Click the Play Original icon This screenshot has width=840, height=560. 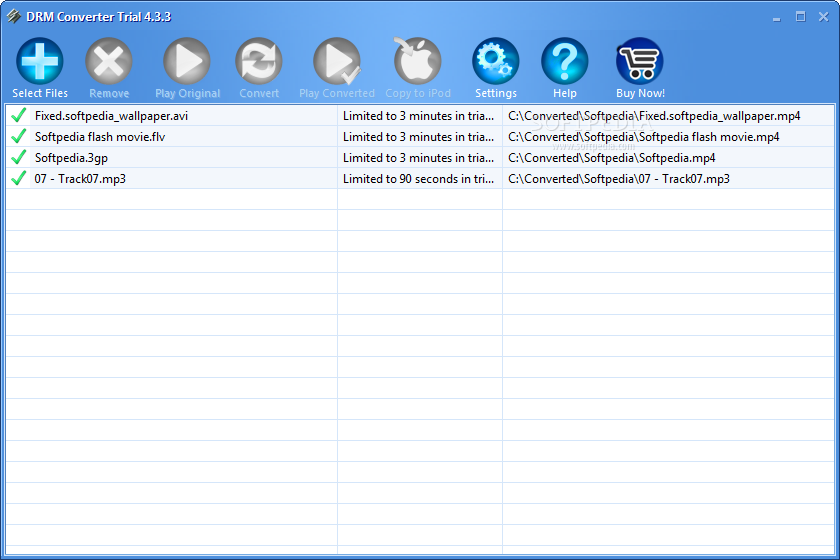(x=187, y=61)
